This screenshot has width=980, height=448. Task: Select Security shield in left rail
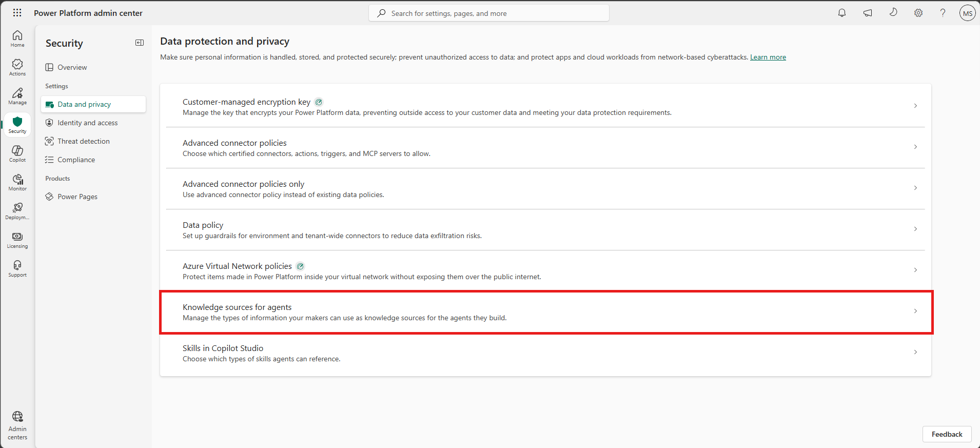click(17, 125)
